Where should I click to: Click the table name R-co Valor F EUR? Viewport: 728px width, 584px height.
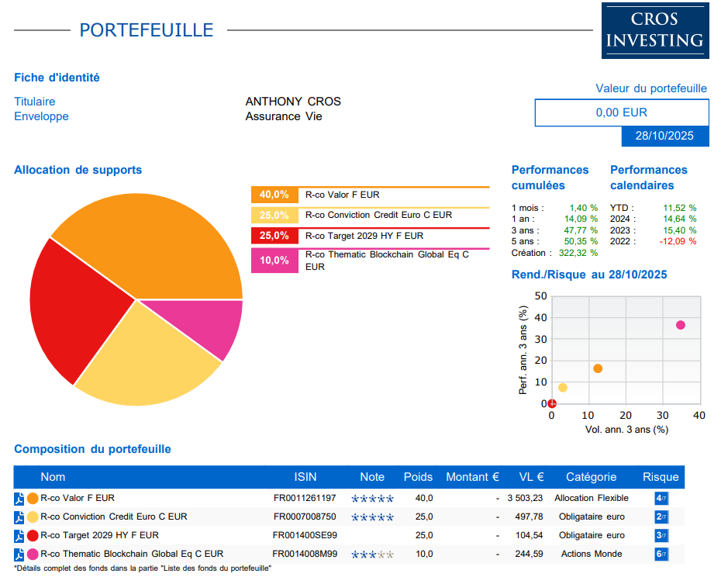[78, 498]
